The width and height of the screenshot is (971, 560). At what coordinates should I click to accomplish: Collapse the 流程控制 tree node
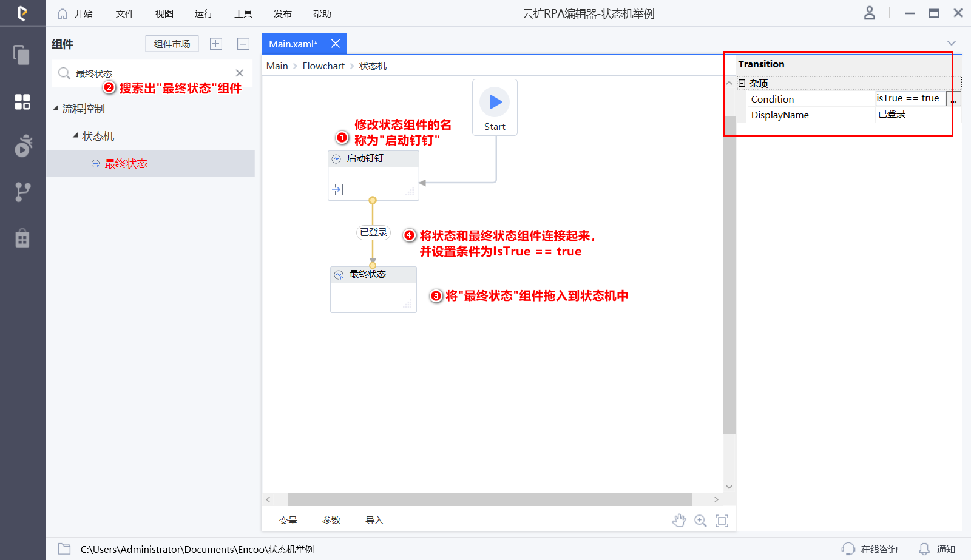point(56,109)
